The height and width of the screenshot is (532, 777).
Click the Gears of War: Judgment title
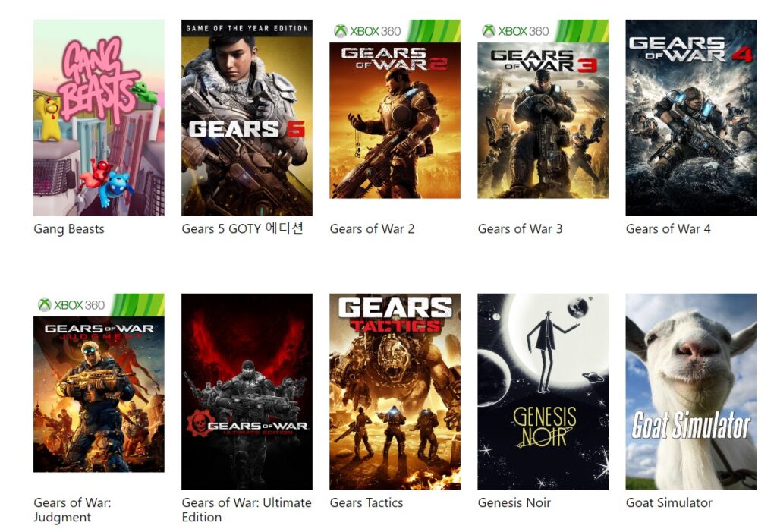(72, 510)
